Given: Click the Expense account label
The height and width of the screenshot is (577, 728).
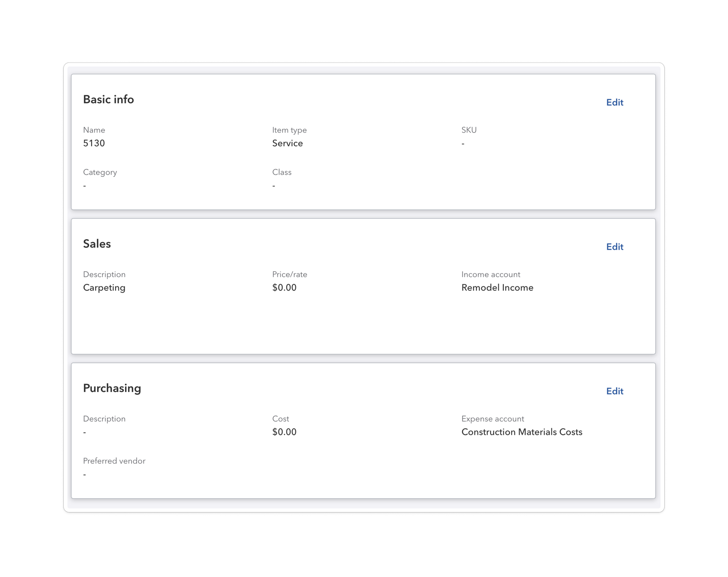Looking at the screenshot, I should pyautogui.click(x=492, y=419).
